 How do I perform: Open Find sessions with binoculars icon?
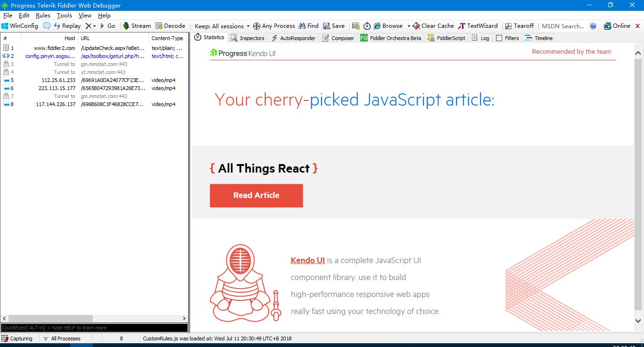tap(308, 26)
